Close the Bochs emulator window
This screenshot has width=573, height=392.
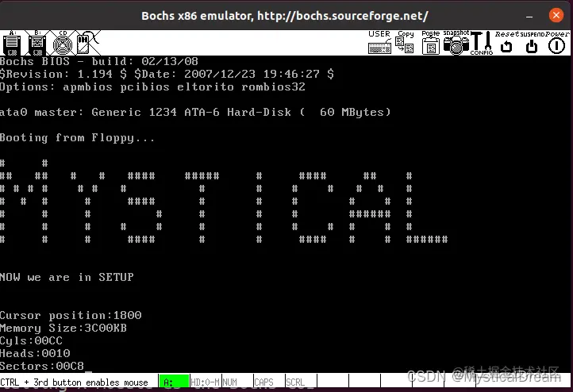click(x=556, y=15)
